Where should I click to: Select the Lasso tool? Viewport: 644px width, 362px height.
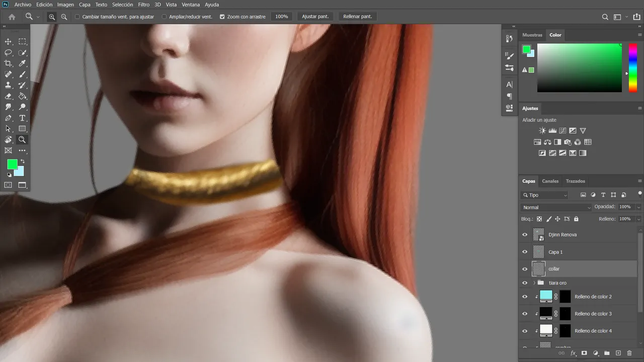pos(8,53)
